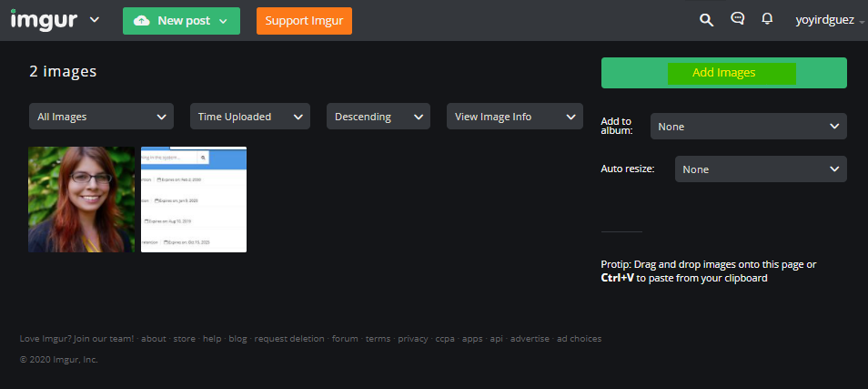Screen dimensions: 868x389
Task: Select the expiry dates screenshot thumbnail
Action: [x=194, y=200]
